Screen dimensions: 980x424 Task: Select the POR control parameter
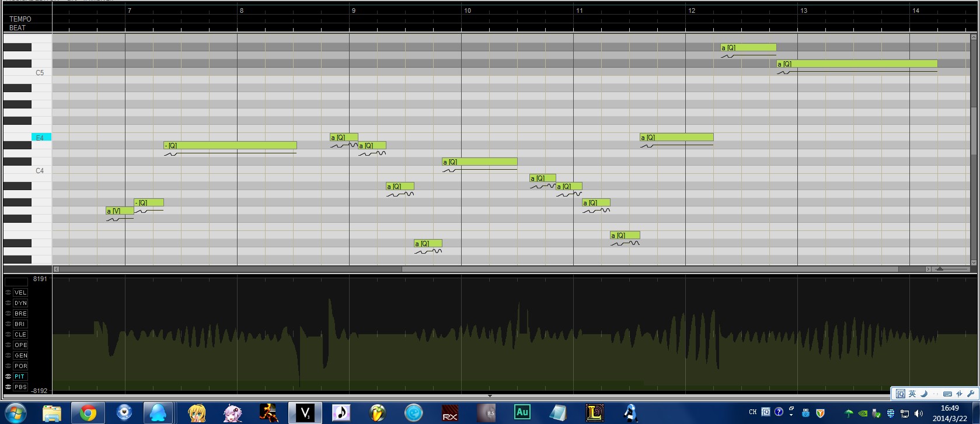pyautogui.click(x=20, y=366)
